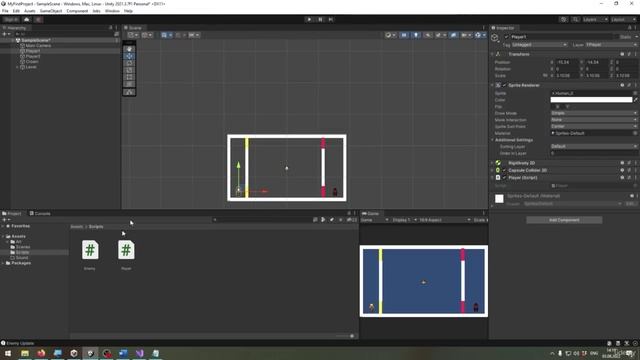Open the Layers dropdown

pos(595,20)
